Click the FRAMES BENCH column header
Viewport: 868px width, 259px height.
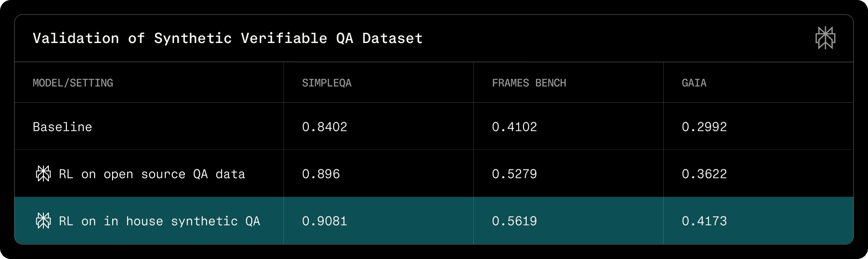coord(528,83)
